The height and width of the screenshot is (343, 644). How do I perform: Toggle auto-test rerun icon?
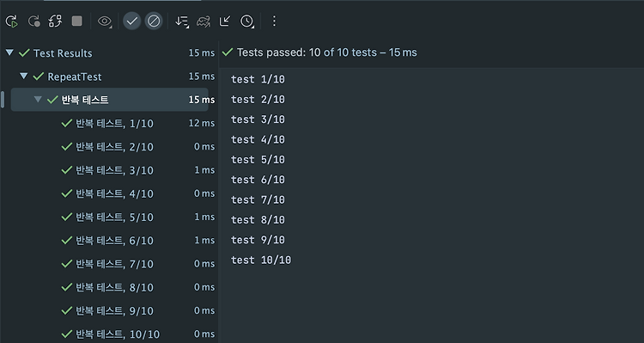click(55, 21)
